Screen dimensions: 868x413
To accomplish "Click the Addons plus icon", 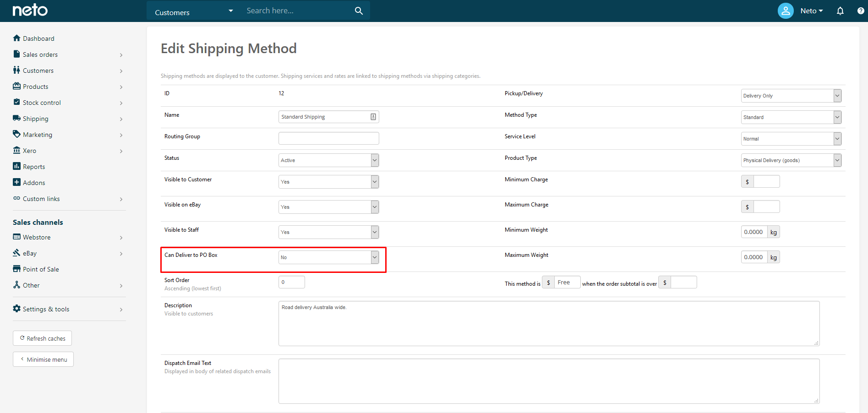I will click(x=17, y=182).
